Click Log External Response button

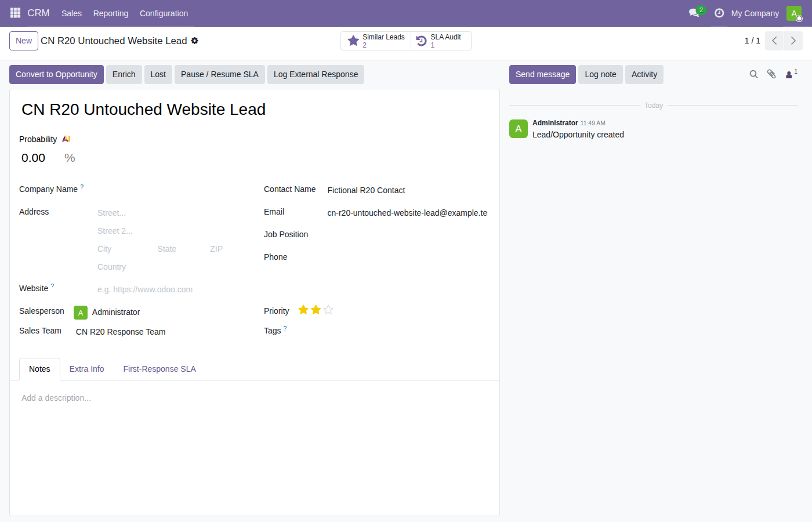[x=316, y=74]
